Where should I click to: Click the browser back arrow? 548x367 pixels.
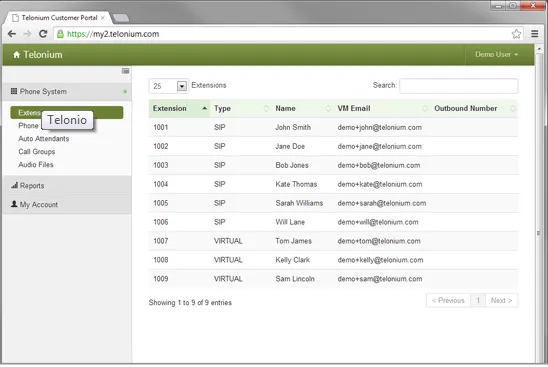tap(12, 34)
